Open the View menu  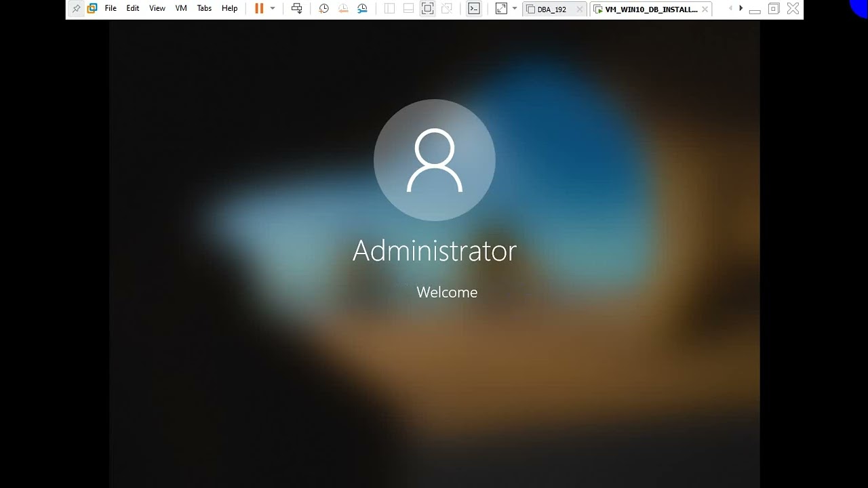click(x=157, y=9)
